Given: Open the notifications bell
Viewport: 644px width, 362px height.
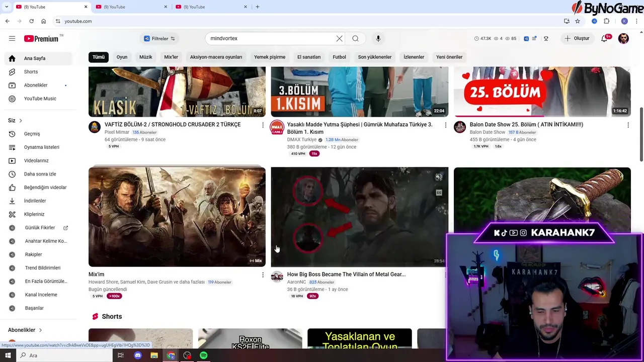Looking at the screenshot, I should pos(604,39).
